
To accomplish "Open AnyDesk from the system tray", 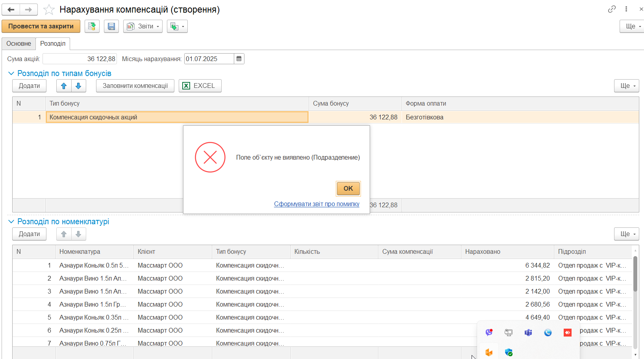I will [x=568, y=333].
